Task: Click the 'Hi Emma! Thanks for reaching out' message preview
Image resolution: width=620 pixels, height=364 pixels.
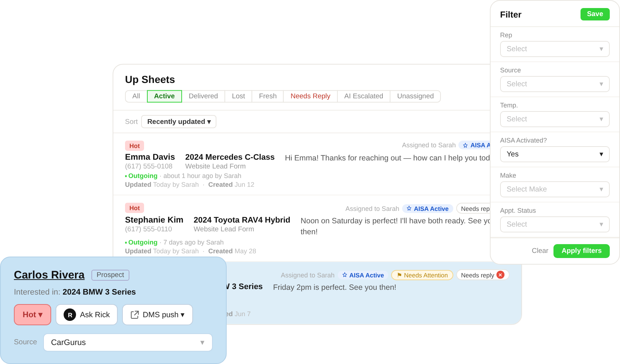Action: tap(387, 158)
